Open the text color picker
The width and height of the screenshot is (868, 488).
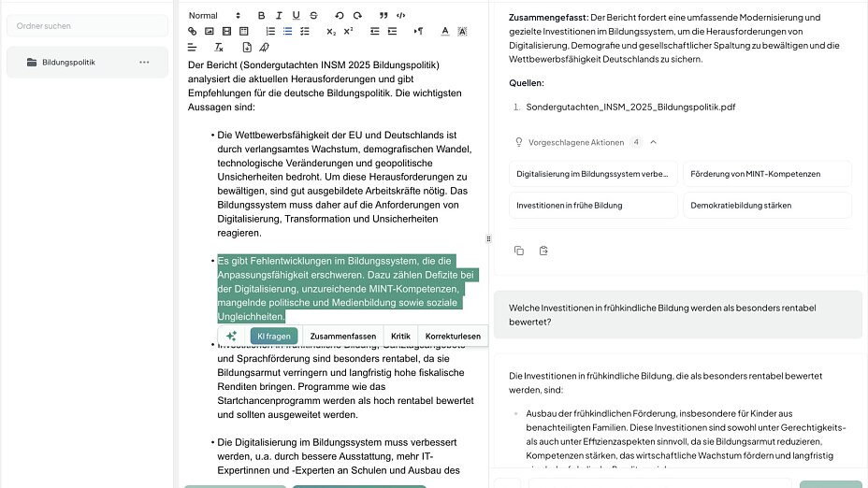(x=445, y=31)
